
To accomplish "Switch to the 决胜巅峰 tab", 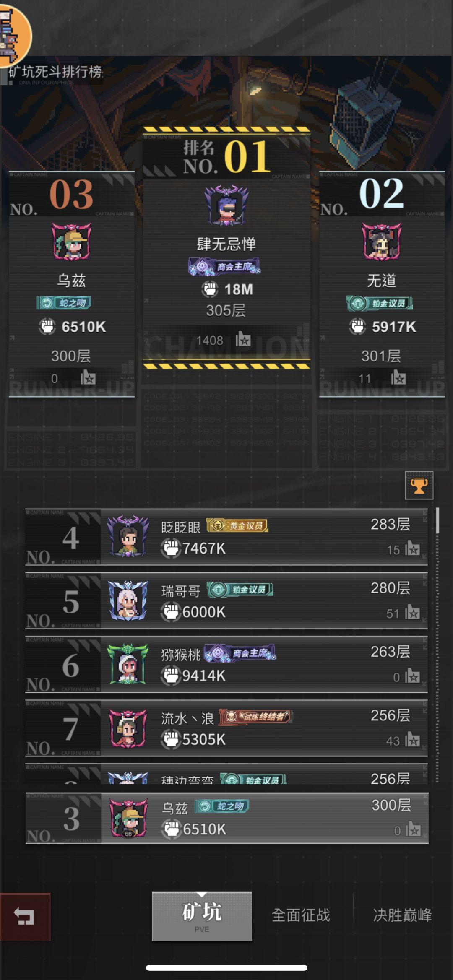I will pos(402,915).
